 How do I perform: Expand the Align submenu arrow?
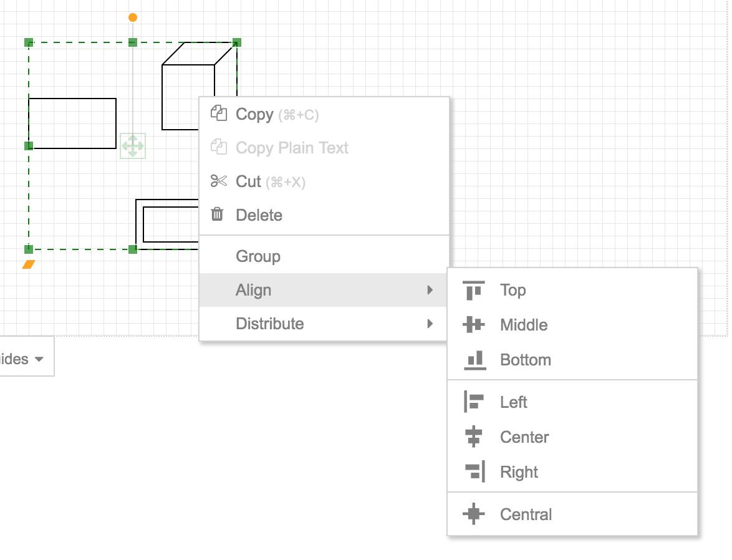click(x=430, y=290)
